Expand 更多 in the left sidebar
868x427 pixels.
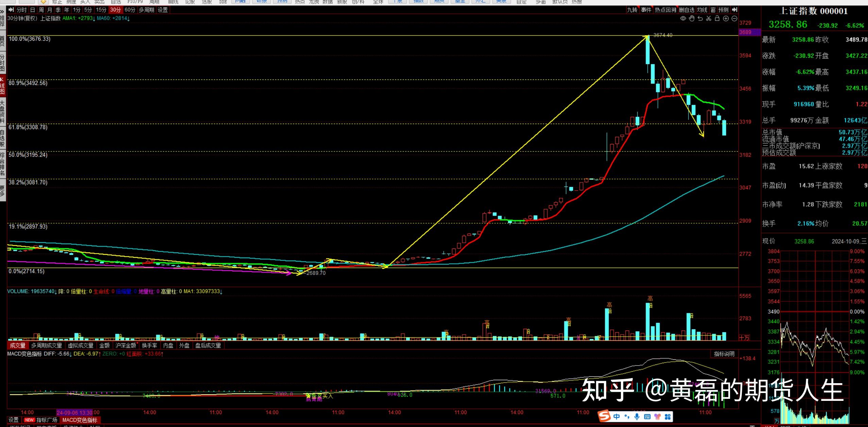pyautogui.click(x=2, y=191)
